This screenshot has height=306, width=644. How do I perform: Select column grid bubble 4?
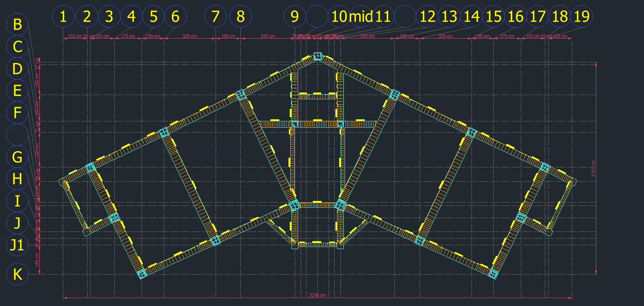131,17
